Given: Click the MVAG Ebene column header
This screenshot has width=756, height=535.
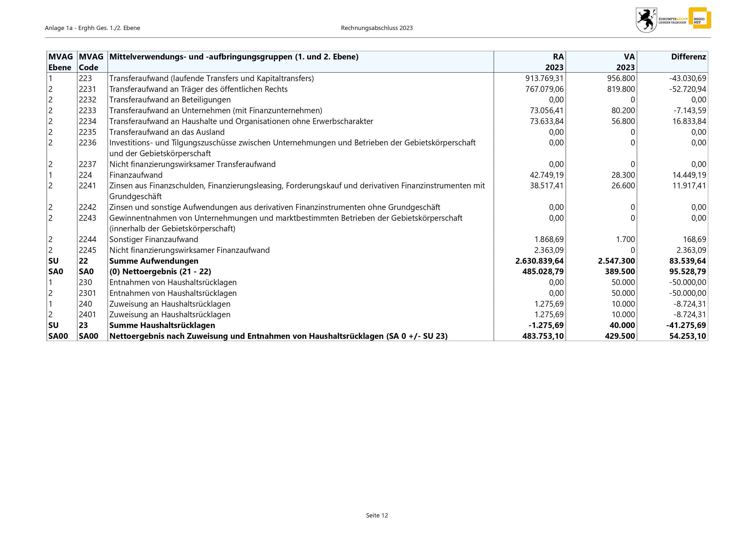Looking at the screenshot, I should pyautogui.click(x=61, y=62).
